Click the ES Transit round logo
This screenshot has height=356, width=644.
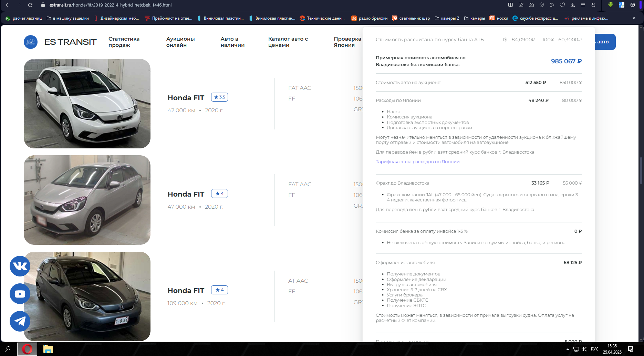pyautogui.click(x=31, y=42)
